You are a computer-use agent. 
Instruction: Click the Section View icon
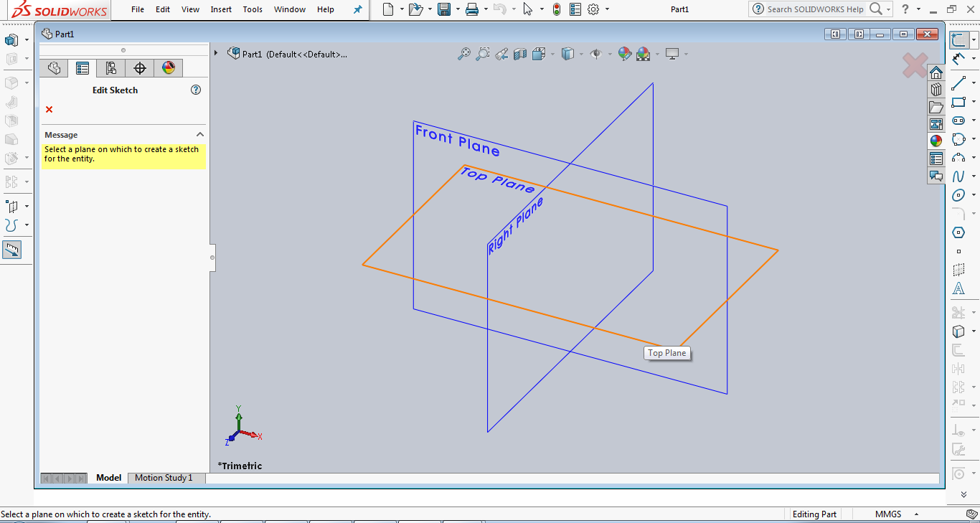coord(520,54)
